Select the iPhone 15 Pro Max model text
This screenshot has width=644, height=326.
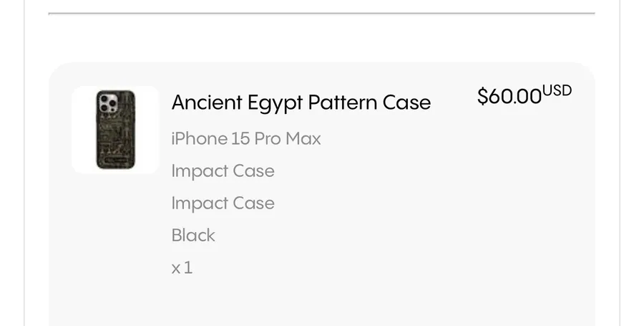246,139
